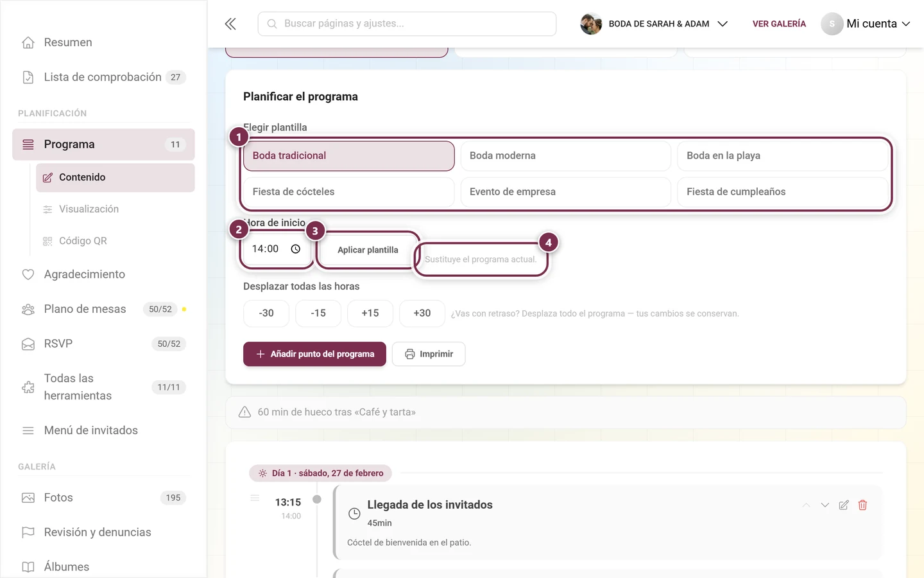The width and height of the screenshot is (924, 578).
Task: Click the Buscar páginas y ajustes search field
Action: [407, 24]
